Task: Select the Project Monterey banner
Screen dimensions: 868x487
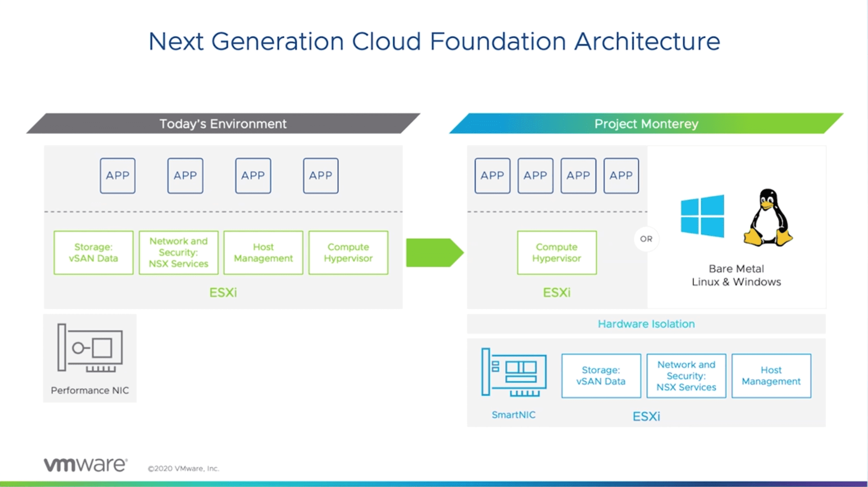Action: click(646, 123)
